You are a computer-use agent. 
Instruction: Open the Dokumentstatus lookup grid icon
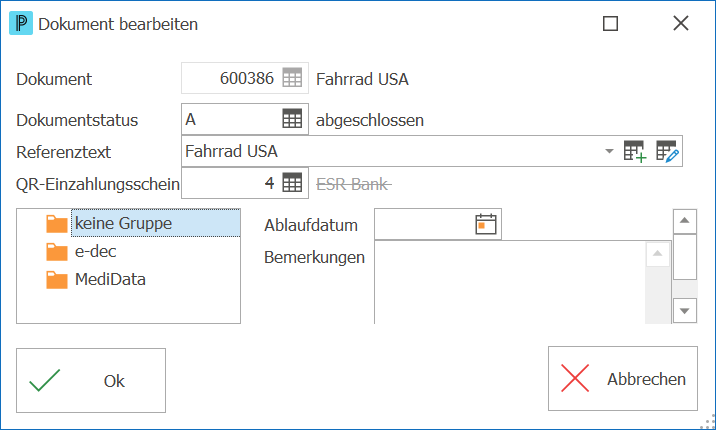point(292,119)
